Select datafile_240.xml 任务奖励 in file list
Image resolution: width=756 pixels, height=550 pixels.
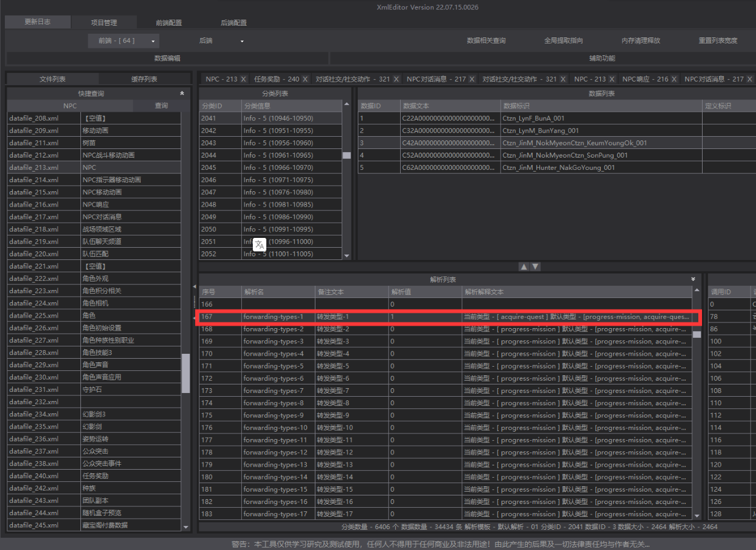[94, 476]
